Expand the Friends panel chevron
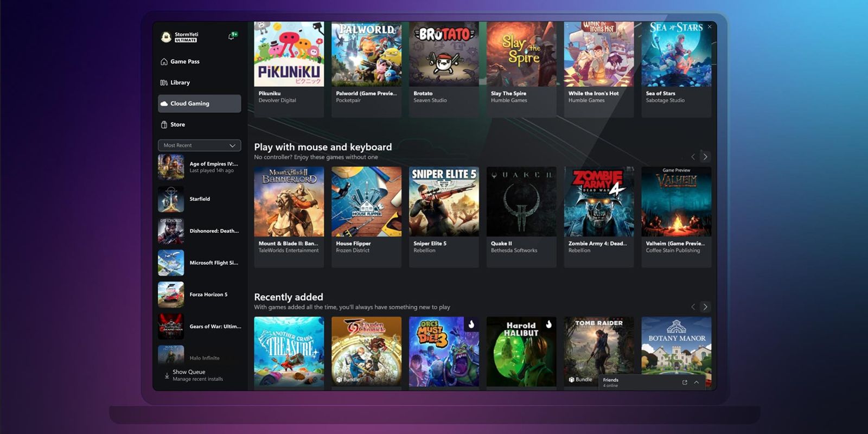 pos(697,382)
